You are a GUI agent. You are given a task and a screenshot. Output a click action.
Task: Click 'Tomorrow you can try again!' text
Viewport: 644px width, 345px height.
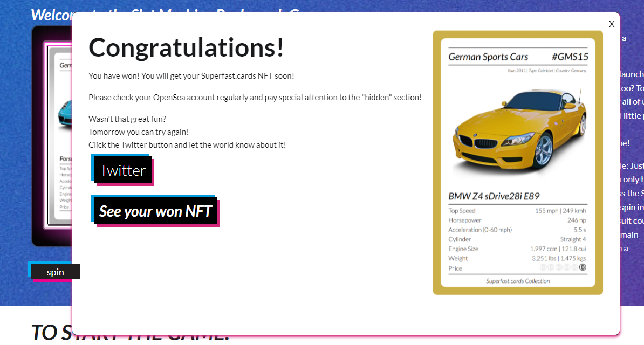[x=139, y=132]
